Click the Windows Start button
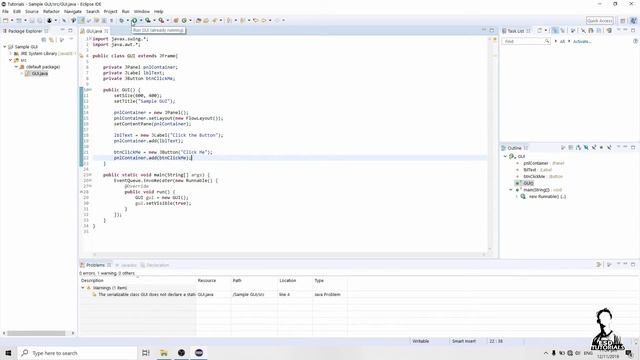Viewport: 640px width, 360px height. 8,353
